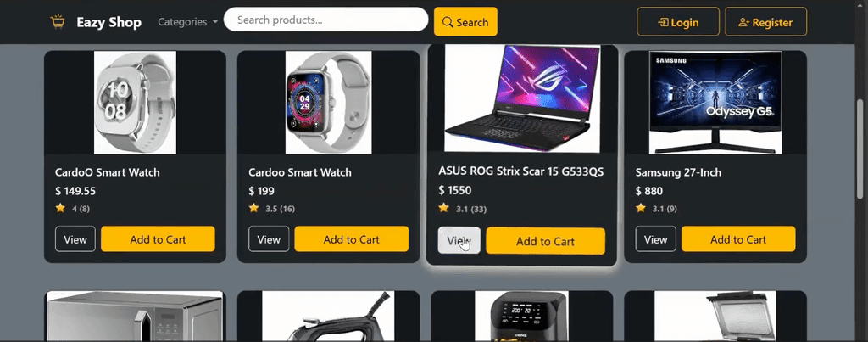The width and height of the screenshot is (868, 342).
Task: Add Samsung 27-Inch monitor to cart
Action: tap(738, 239)
